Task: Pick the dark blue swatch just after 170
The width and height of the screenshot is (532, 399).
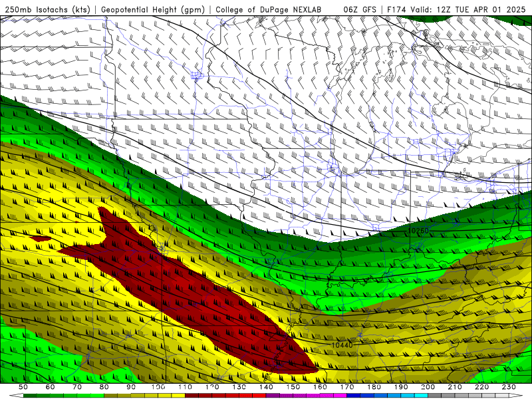Action: click(x=354, y=396)
